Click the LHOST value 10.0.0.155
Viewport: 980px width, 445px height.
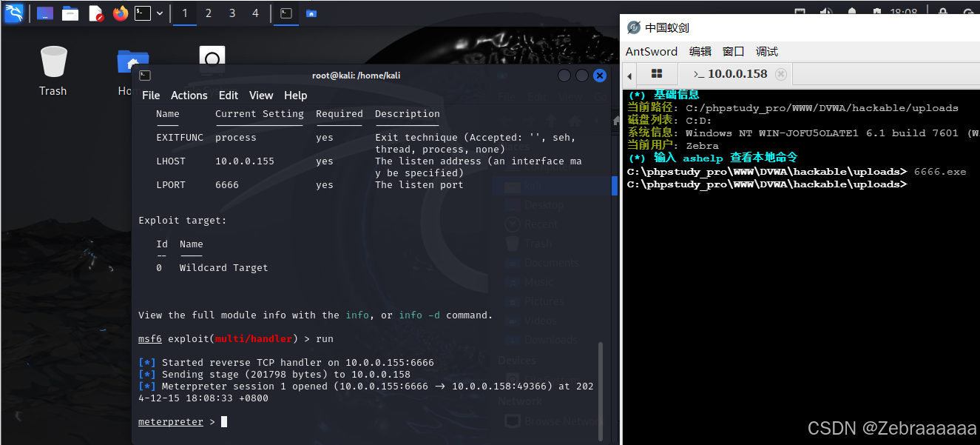tap(245, 161)
